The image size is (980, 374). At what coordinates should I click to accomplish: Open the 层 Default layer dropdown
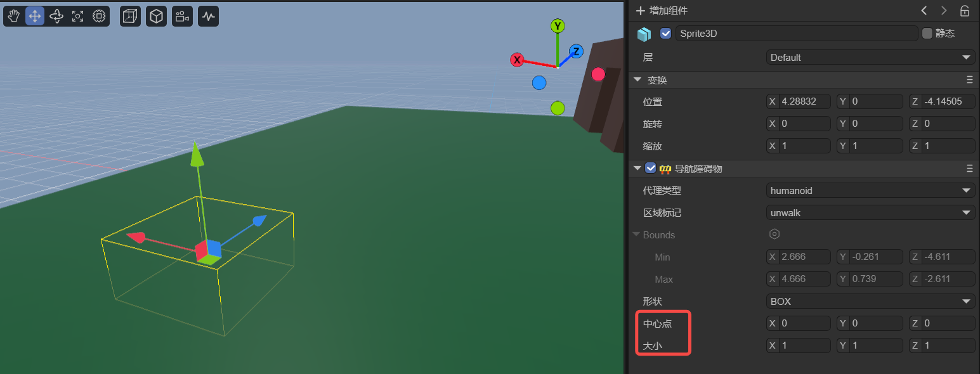[x=870, y=57]
